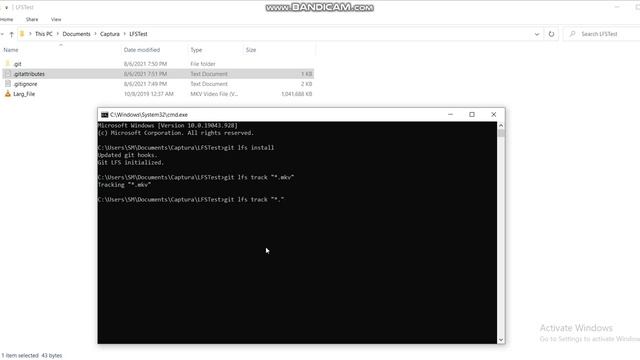The width and height of the screenshot is (640, 360).
Task: Click Larg_File's date 10/8/2019 12:37 AM
Action: (x=149, y=94)
